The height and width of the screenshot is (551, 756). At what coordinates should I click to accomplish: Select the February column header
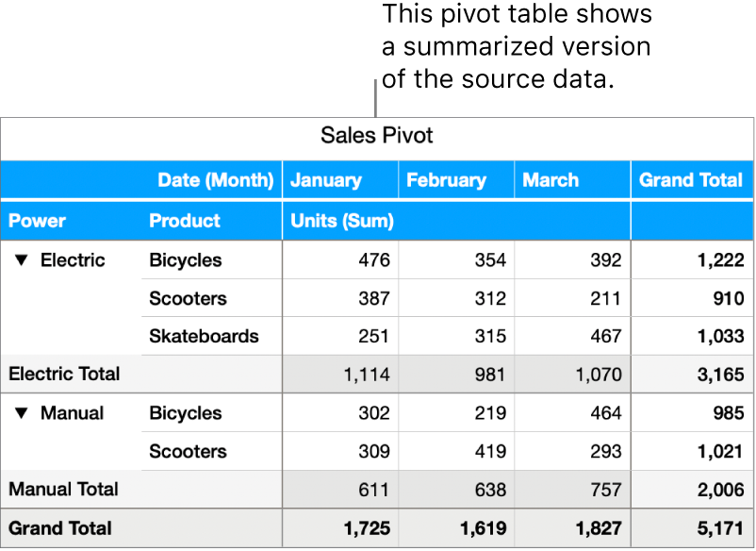446,180
